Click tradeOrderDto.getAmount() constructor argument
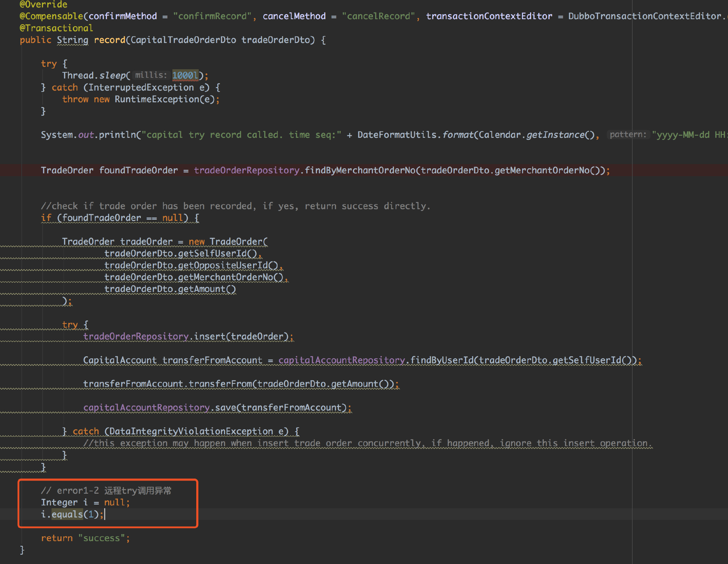 click(170, 289)
